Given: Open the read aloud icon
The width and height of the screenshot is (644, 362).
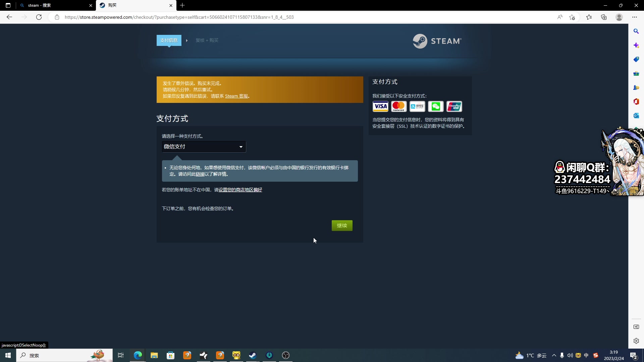Looking at the screenshot, I should (x=560, y=17).
